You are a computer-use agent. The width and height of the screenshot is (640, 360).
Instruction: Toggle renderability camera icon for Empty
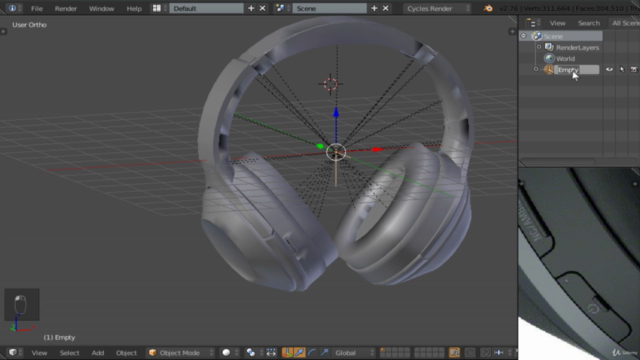coord(634,69)
